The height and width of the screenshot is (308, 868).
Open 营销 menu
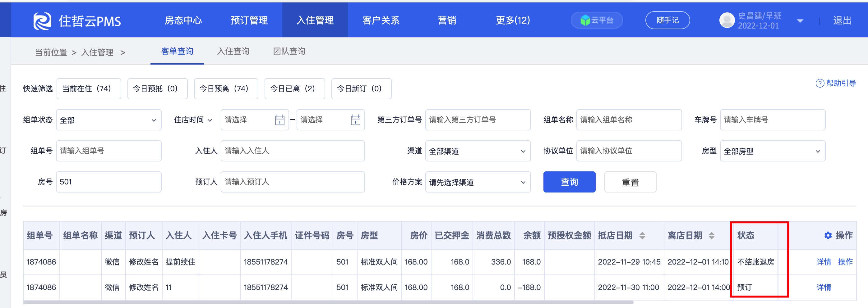tap(447, 20)
